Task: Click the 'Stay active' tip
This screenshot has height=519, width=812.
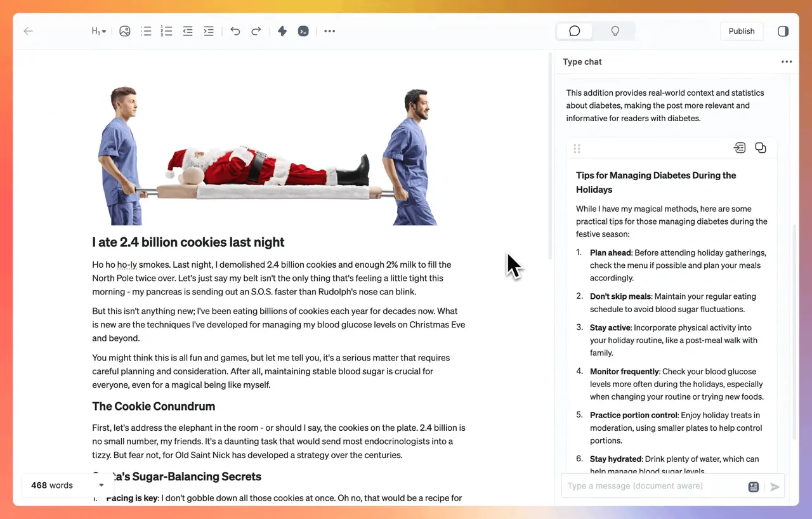Action: 674,340
